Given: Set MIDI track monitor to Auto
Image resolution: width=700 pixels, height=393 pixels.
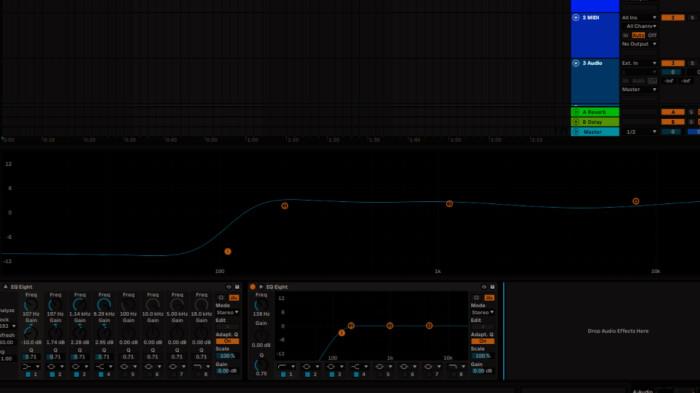Looking at the screenshot, I should 638,35.
